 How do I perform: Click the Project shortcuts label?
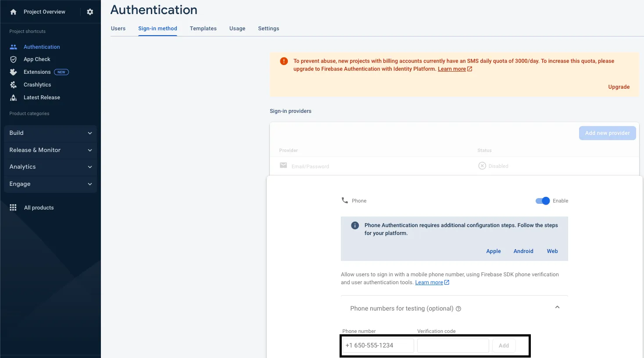click(27, 32)
